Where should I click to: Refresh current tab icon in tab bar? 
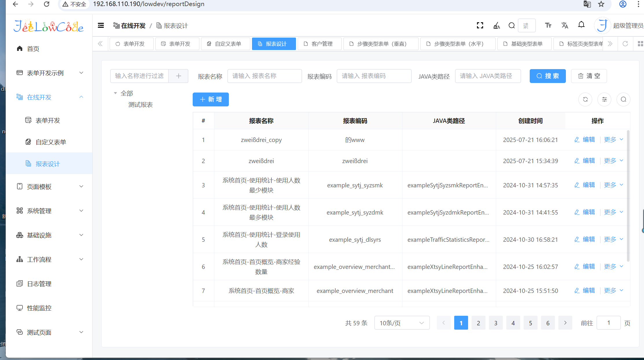[x=625, y=44]
